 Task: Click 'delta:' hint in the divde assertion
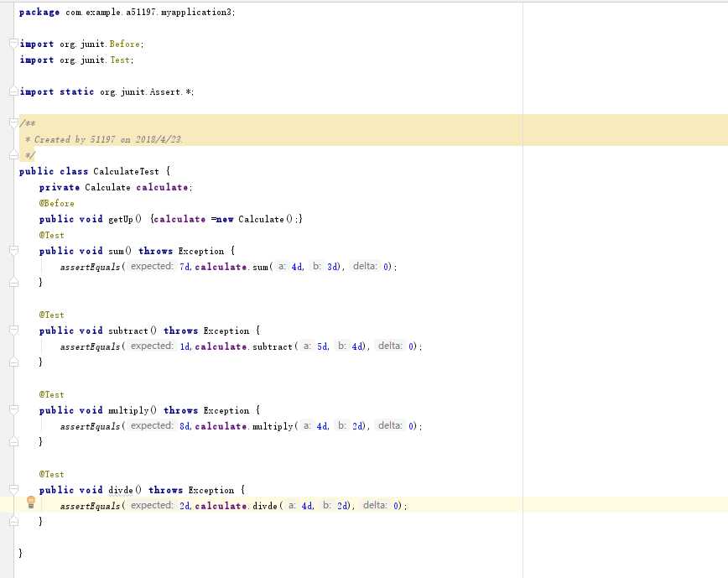point(375,505)
